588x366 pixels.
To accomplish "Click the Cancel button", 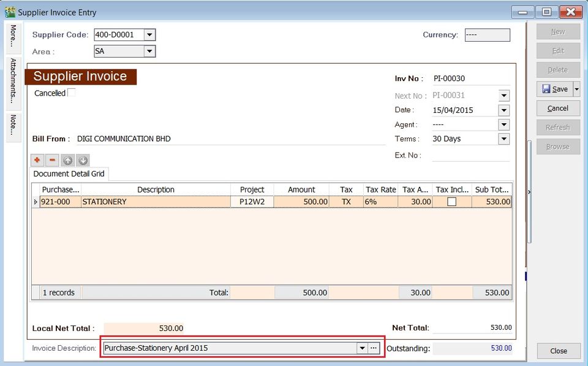I will click(558, 108).
